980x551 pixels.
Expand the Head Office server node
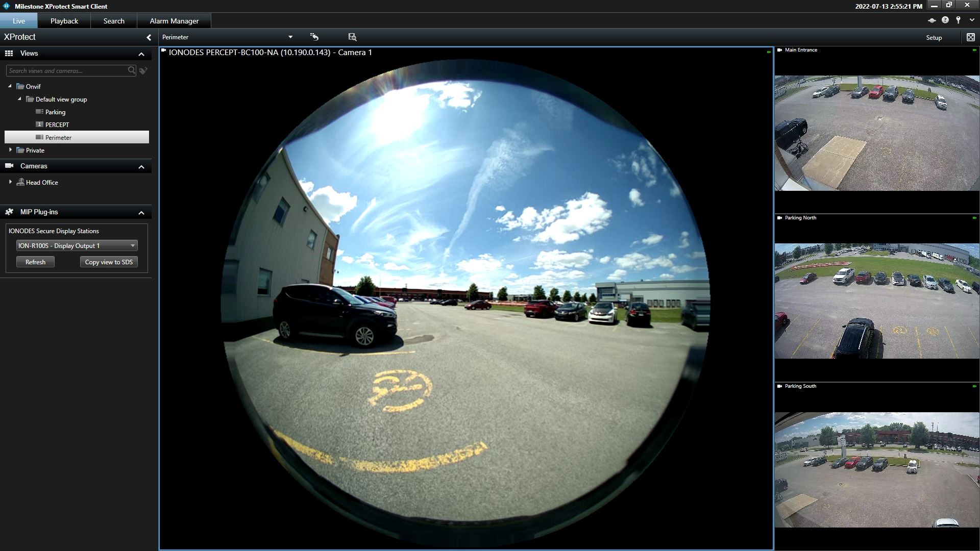pos(10,182)
